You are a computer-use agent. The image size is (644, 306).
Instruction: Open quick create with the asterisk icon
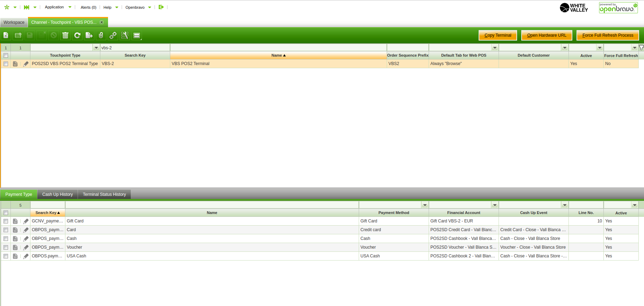coord(7,7)
